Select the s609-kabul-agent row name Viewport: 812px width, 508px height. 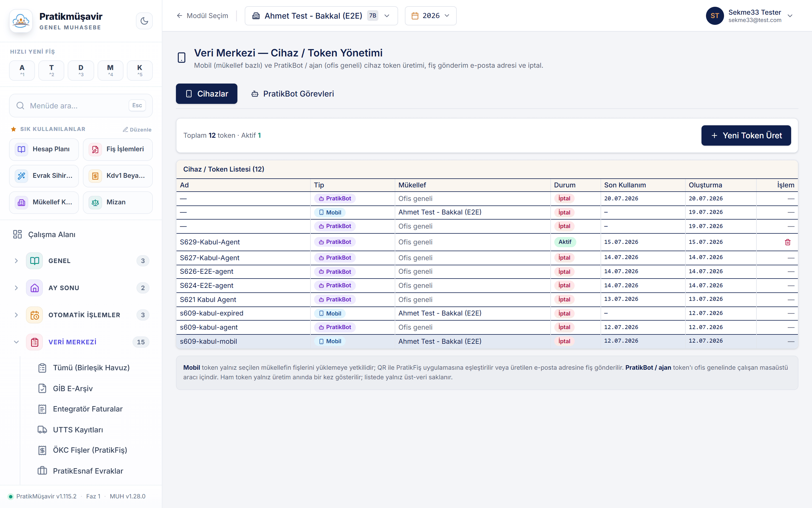[x=208, y=327]
